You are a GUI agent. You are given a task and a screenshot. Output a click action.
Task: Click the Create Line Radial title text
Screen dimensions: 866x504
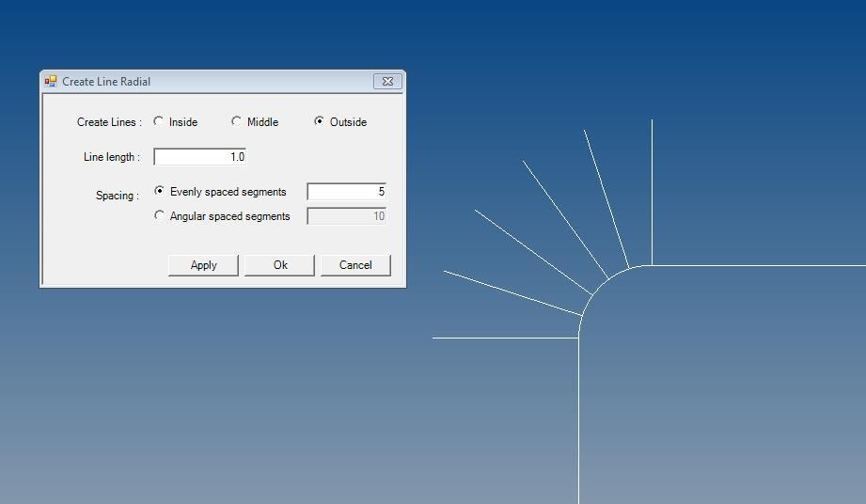coord(106,82)
